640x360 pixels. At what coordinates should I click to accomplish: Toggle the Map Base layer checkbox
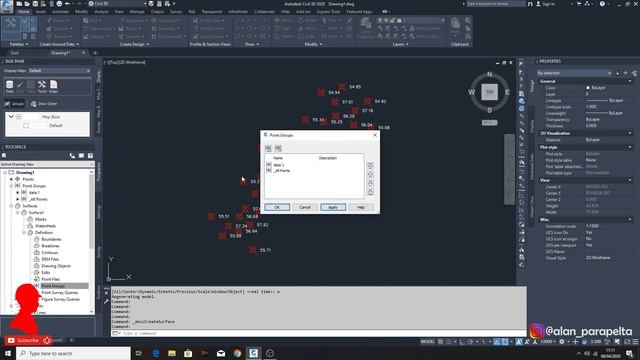click(18, 117)
